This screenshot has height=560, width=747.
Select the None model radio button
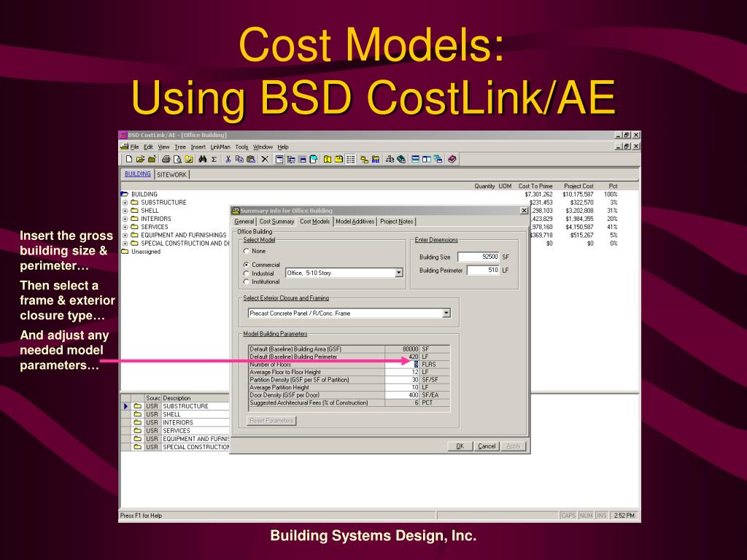(247, 251)
